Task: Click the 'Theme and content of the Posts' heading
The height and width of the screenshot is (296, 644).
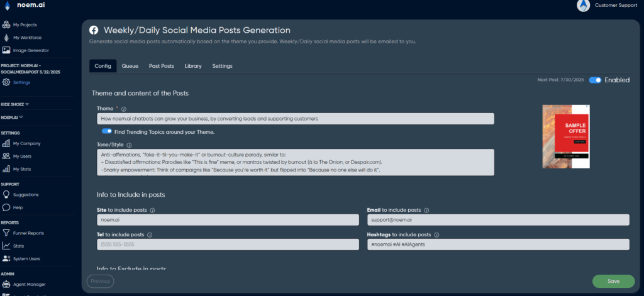Action: pos(140,93)
